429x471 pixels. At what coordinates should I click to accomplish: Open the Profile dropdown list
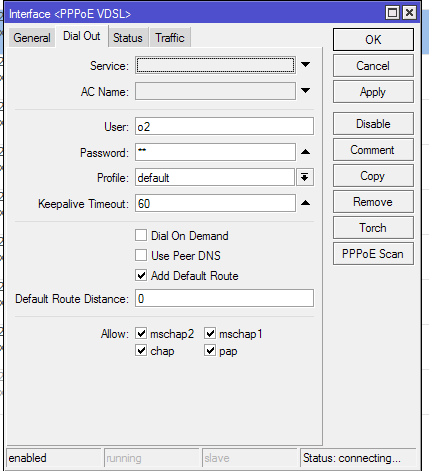[305, 177]
